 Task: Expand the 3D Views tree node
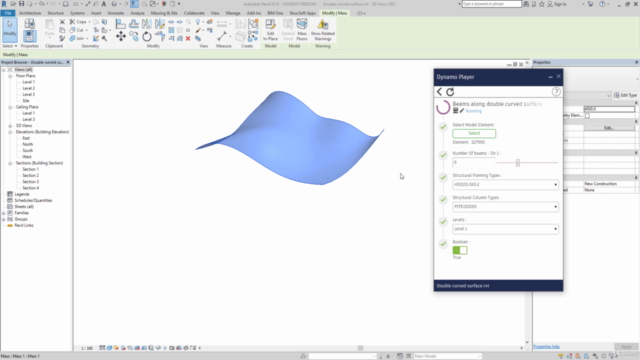[10, 126]
